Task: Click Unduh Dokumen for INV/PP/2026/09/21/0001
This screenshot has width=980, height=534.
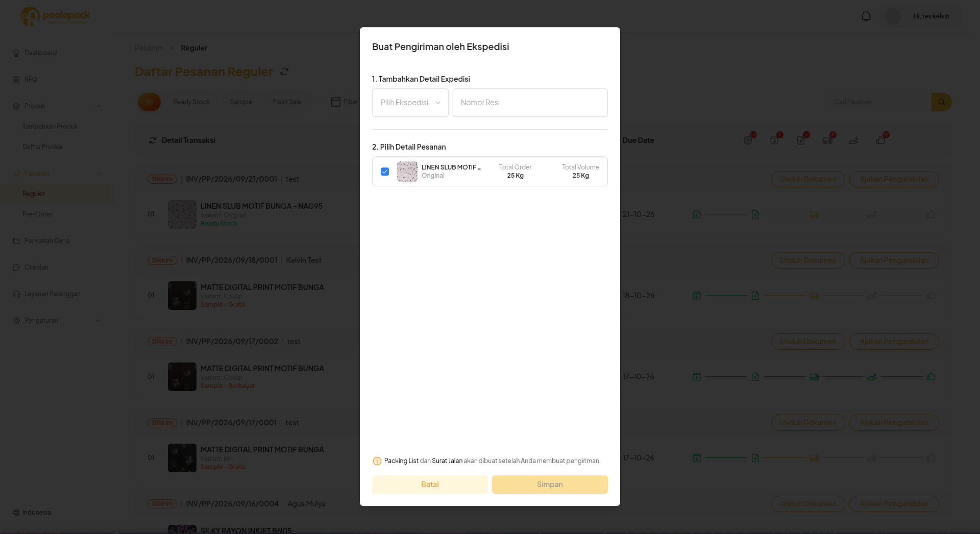Action: click(x=808, y=179)
